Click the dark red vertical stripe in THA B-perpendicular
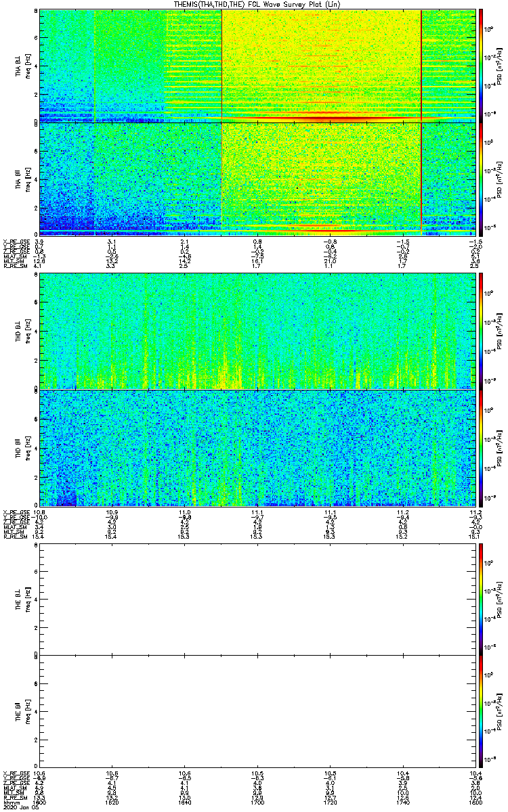The image size is (508, 812). 421,66
